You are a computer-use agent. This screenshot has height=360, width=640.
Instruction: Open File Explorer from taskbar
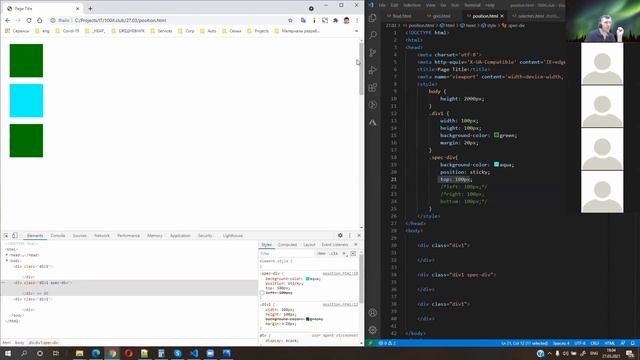80,353
